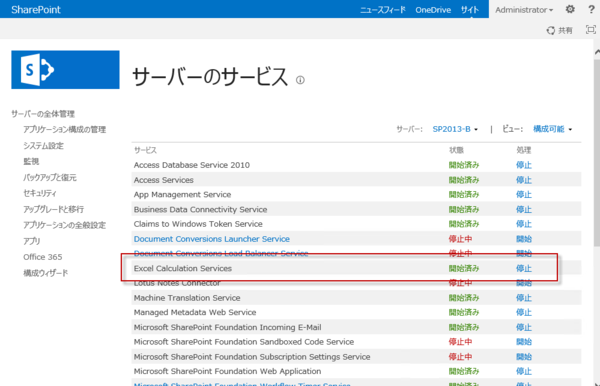The height and width of the screenshot is (386, 600).
Task: Stop Access Services
Action: coord(524,180)
